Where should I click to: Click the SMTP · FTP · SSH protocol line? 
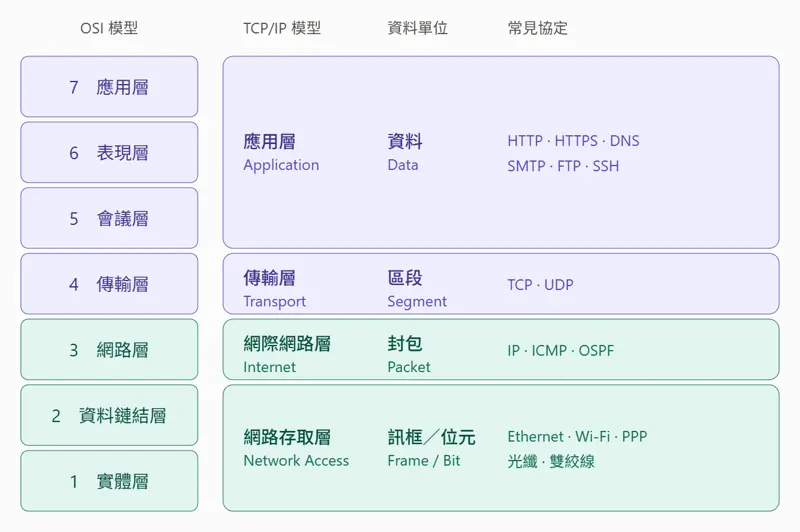coord(563,166)
